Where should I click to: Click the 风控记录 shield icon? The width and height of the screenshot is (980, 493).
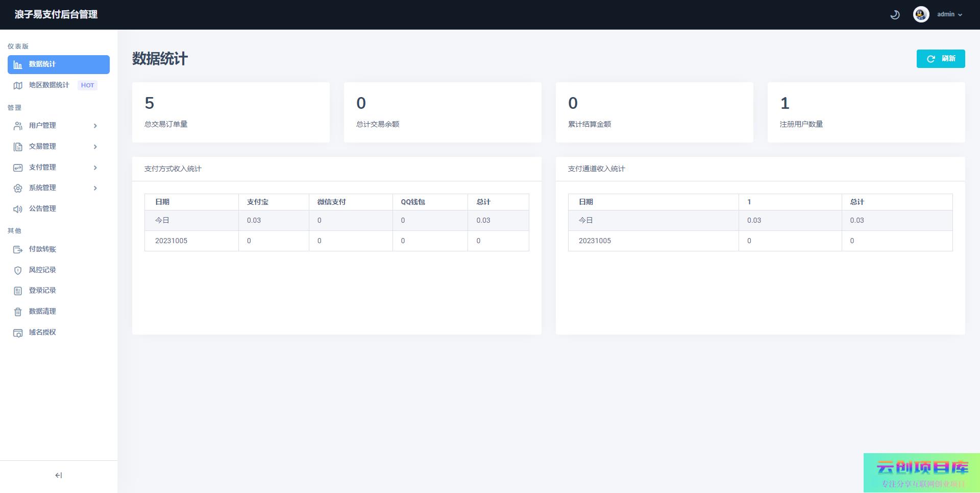coord(18,270)
